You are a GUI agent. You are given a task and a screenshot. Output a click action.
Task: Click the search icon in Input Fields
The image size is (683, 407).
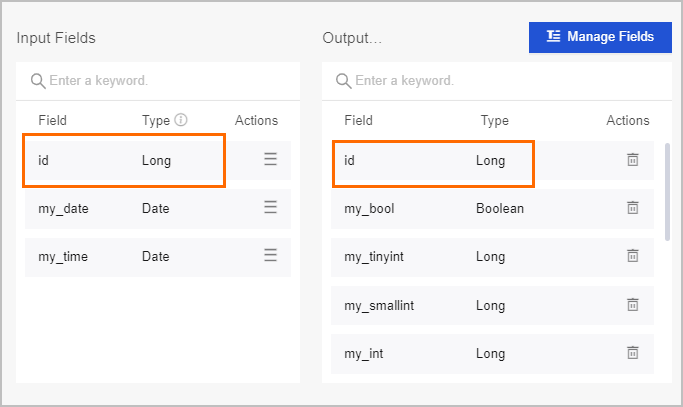pos(38,80)
